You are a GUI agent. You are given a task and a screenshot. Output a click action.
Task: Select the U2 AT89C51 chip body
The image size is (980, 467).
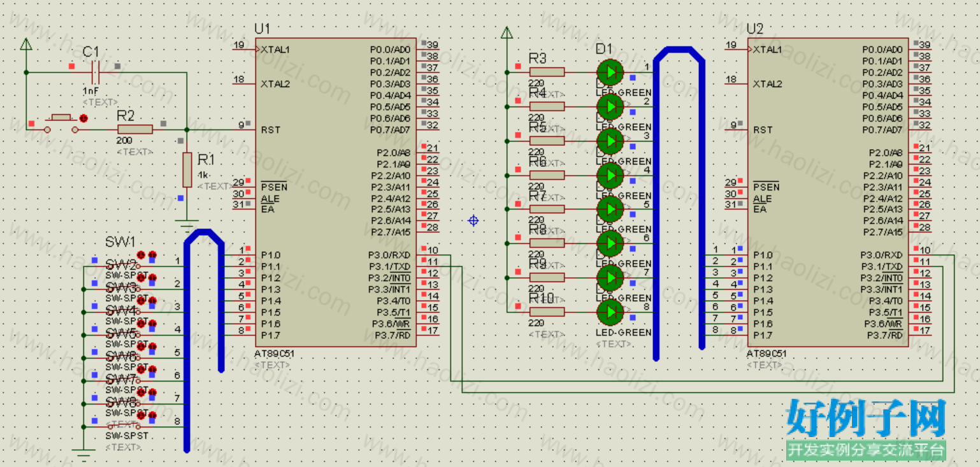[x=828, y=192]
